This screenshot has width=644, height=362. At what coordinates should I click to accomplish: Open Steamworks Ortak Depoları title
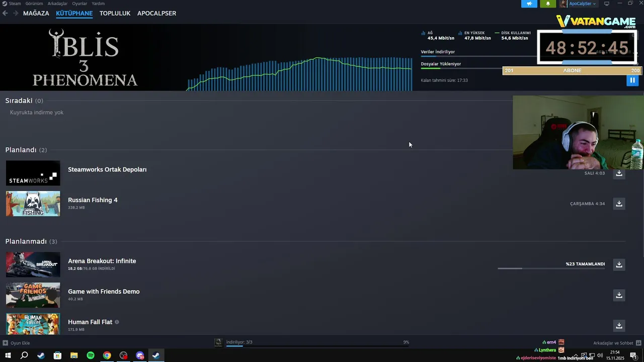pos(107,169)
